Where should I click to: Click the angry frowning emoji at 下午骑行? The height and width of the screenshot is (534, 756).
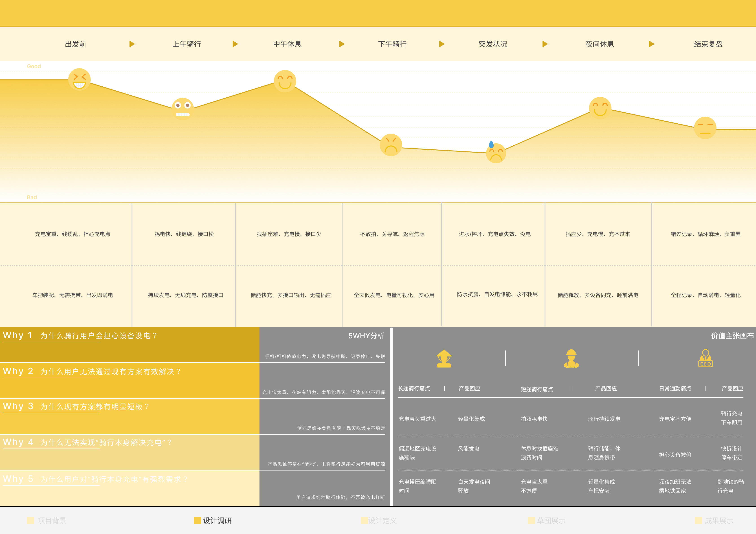tap(391, 145)
